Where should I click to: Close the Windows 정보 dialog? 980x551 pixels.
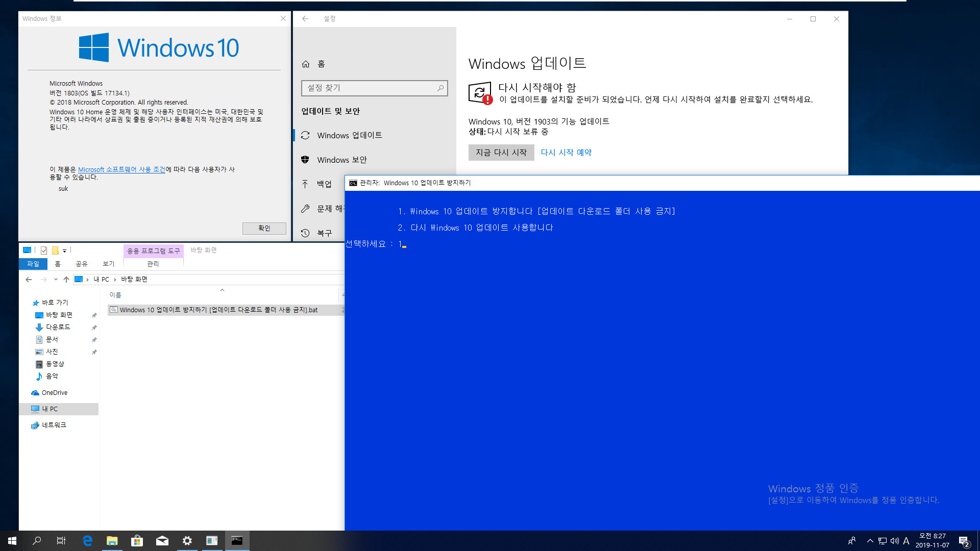283,18
